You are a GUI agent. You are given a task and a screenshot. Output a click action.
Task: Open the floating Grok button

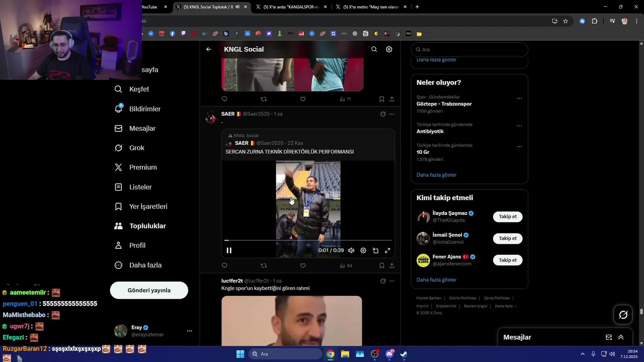623,315
